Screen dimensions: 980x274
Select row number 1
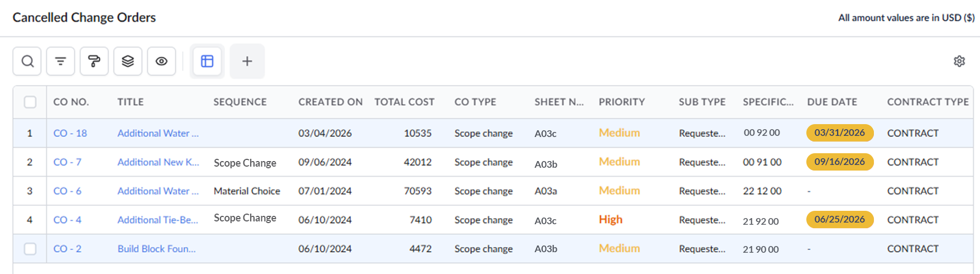tap(30, 133)
